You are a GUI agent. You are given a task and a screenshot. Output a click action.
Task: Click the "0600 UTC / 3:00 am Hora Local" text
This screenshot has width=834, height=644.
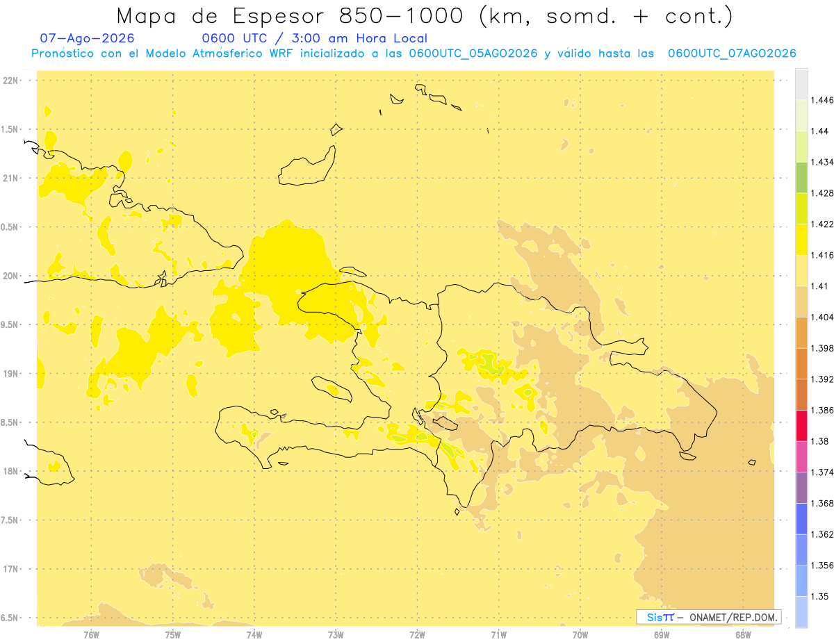[314, 38]
